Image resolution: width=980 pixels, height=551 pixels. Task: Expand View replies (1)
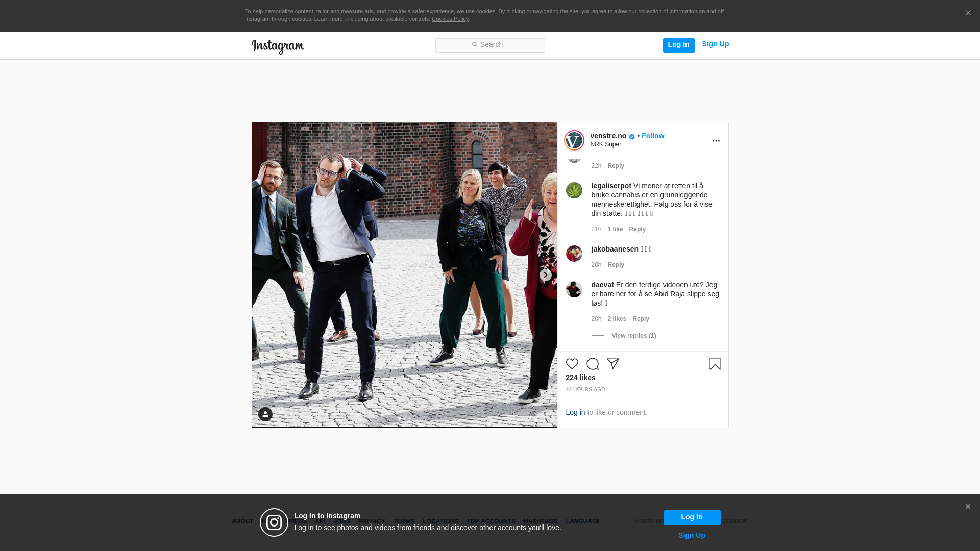(x=633, y=336)
